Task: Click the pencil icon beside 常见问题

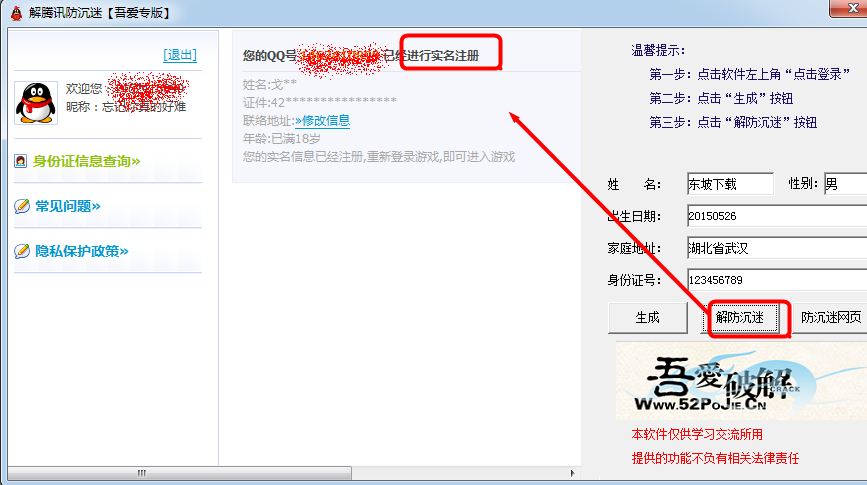Action: [x=22, y=206]
